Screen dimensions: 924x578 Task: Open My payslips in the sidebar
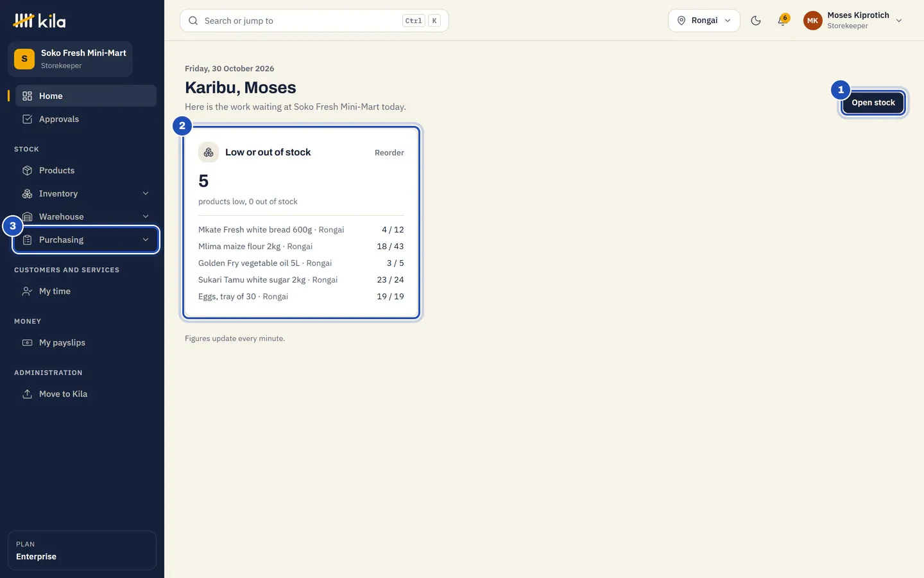[86, 342]
